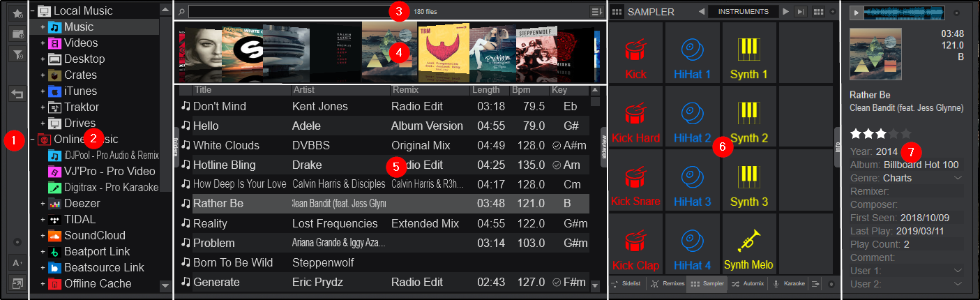Image resolution: width=980 pixels, height=300 pixels.
Task: Open the sideview options icon next to the Karaoke tab
Action: [817, 284]
